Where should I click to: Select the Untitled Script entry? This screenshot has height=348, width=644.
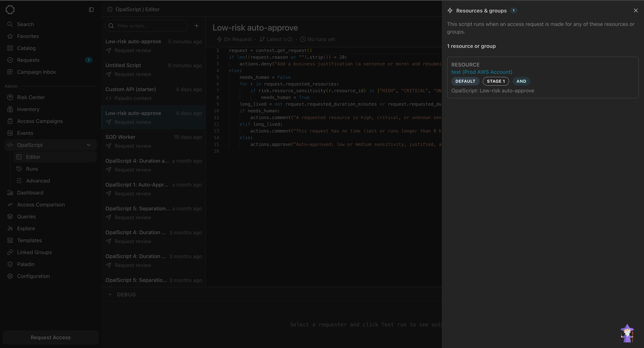(154, 70)
